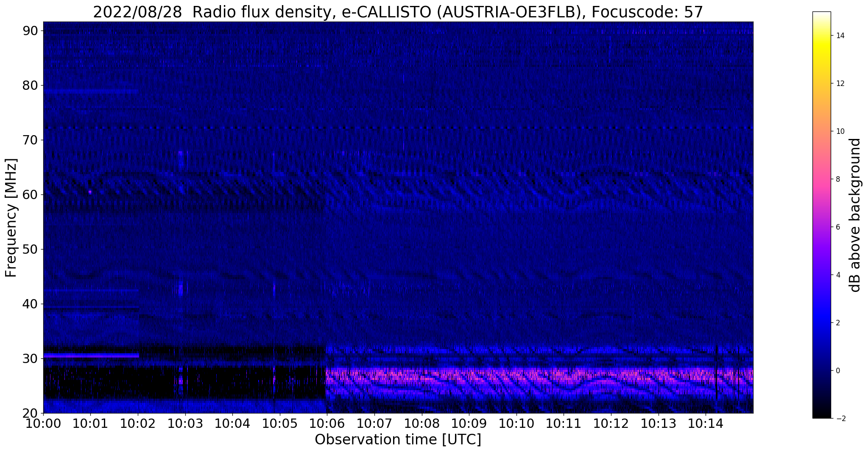
Task: Click the 10:03 time tick label
Action: click(185, 423)
